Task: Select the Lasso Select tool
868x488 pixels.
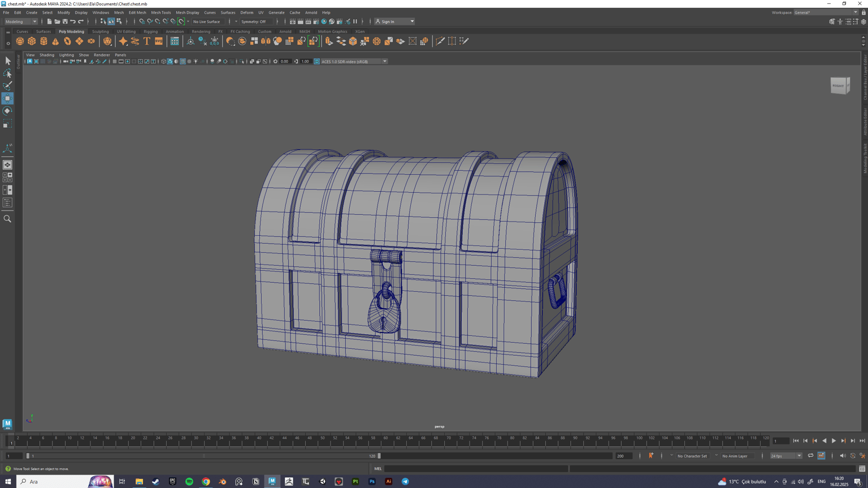Action: (x=7, y=74)
